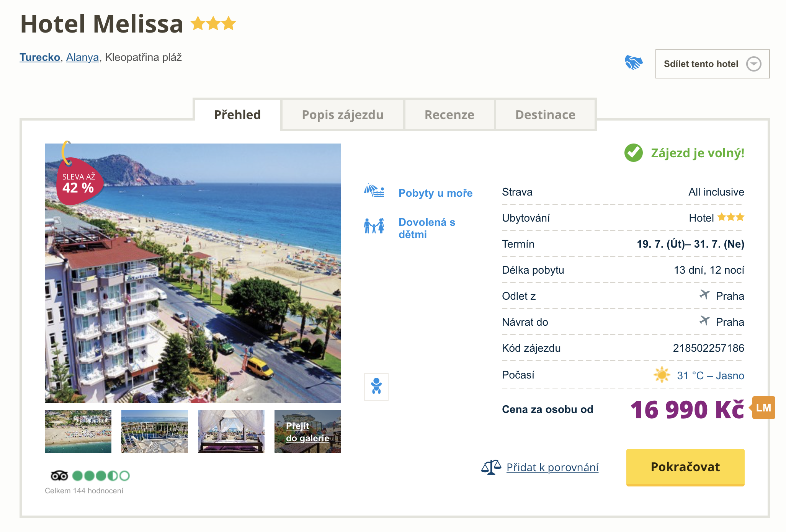
Task: Click the beach umbrella sea stay icon
Action: point(374,191)
